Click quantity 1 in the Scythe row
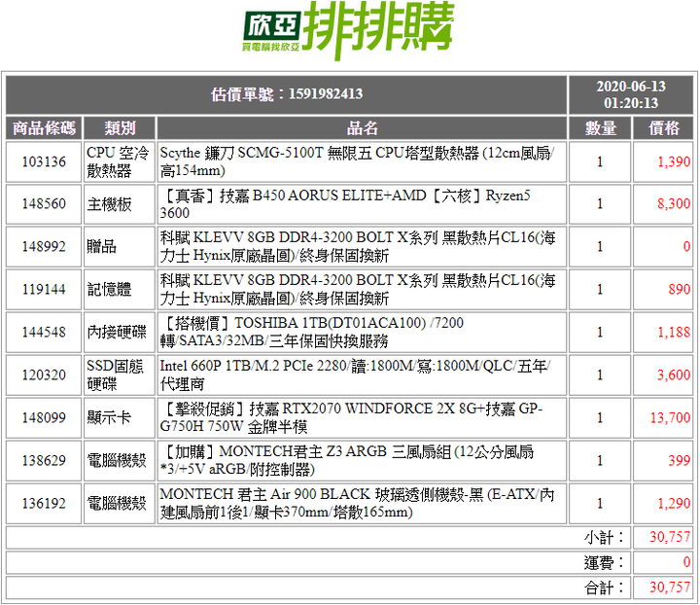 (x=600, y=161)
